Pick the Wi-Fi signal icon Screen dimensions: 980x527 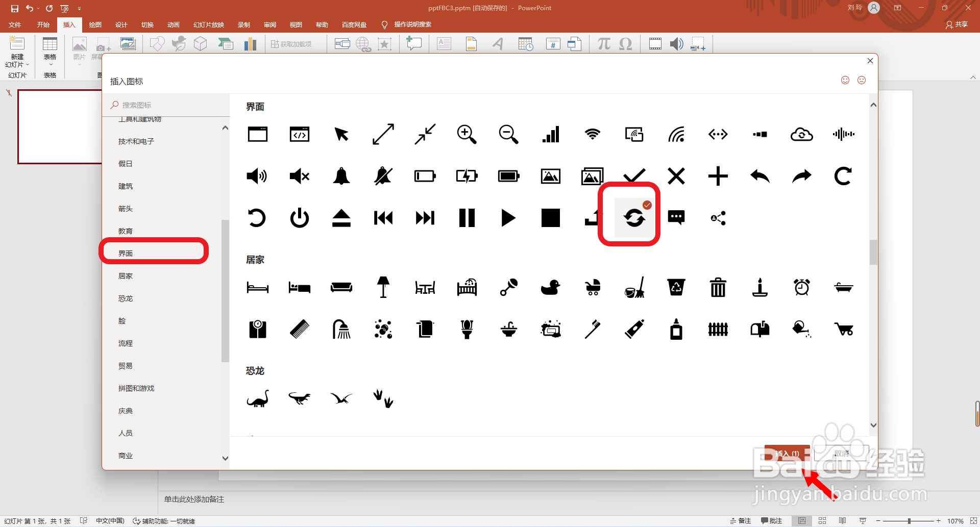tap(592, 134)
